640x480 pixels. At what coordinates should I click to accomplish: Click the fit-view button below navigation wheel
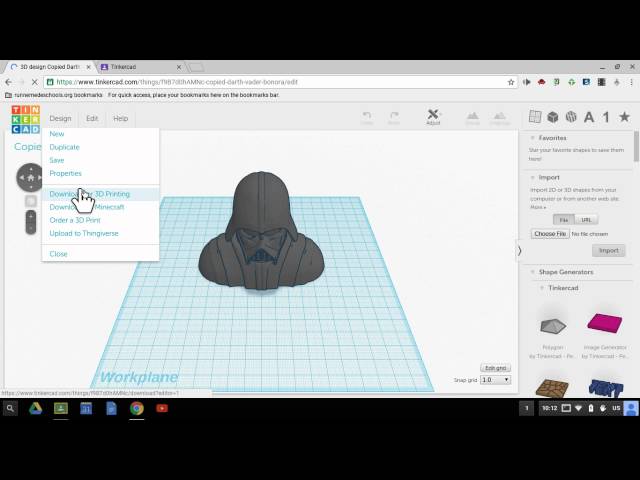(x=31, y=201)
